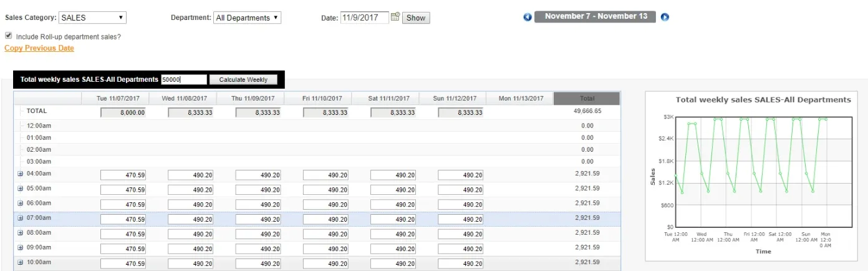The width and height of the screenshot is (868, 271).
Task: Expand the 09:00am row
Action: (21, 247)
